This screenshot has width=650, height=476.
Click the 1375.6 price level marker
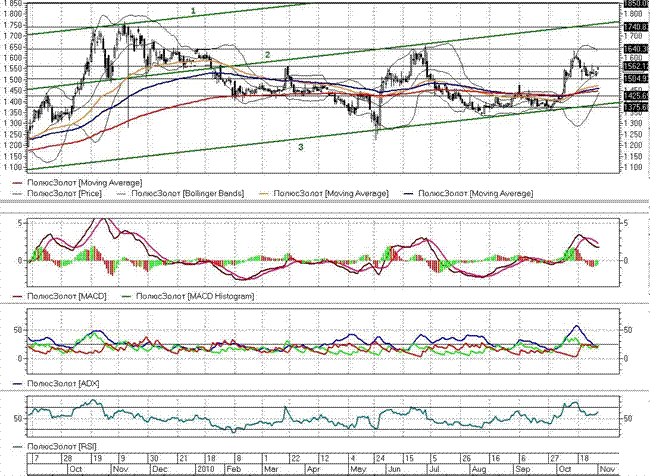[636, 108]
